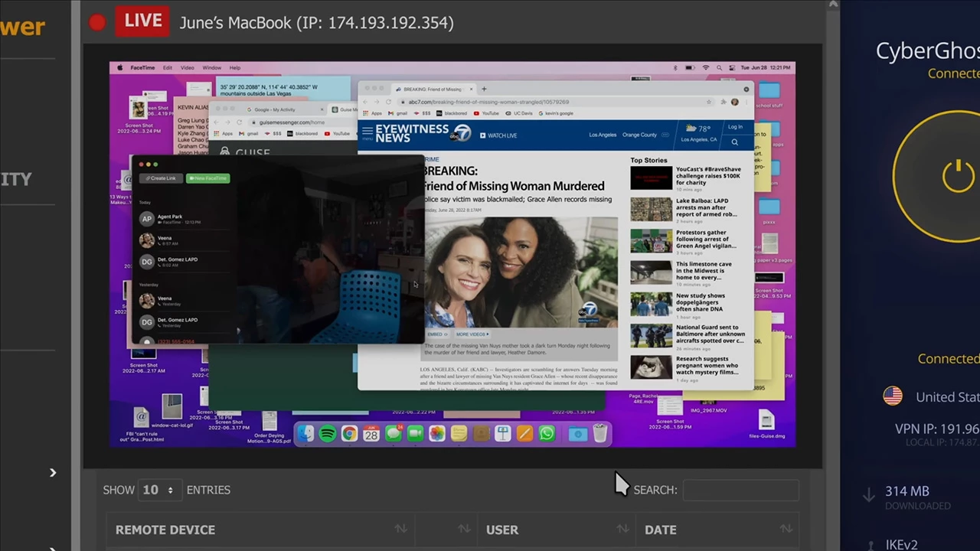
Task: Open YouCast's #BraveShave challenge story
Action: pyautogui.click(x=686, y=178)
